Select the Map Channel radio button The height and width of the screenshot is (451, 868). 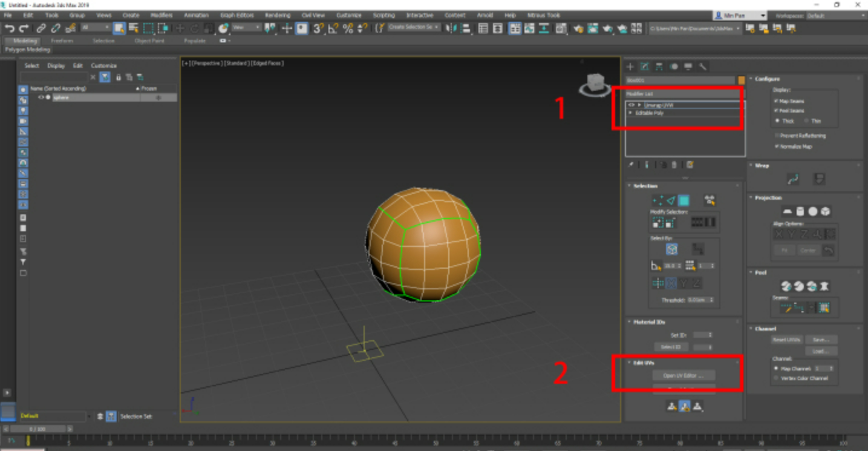tap(777, 368)
